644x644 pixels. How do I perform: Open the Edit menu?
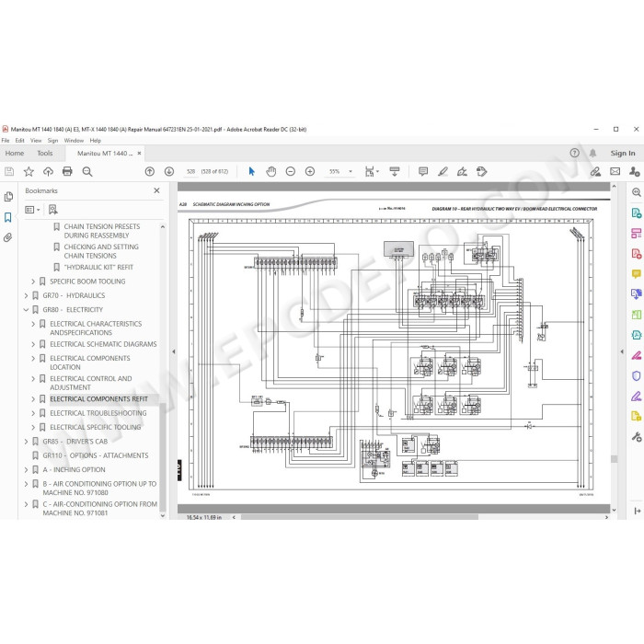(19, 141)
